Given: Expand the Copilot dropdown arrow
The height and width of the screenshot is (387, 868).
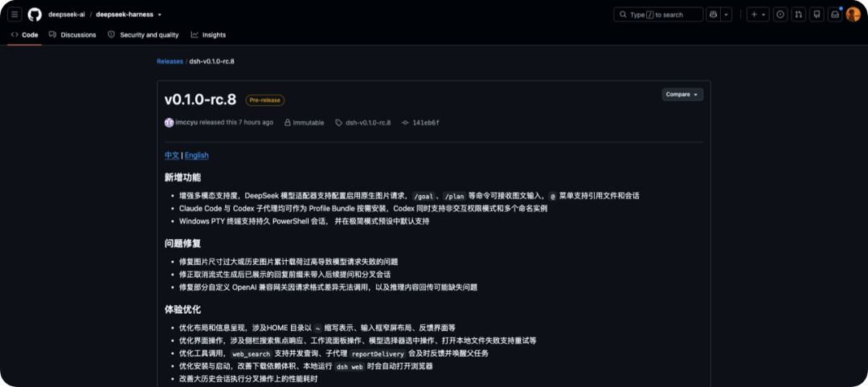Looking at the screenshot, I should tap(727, 14).
